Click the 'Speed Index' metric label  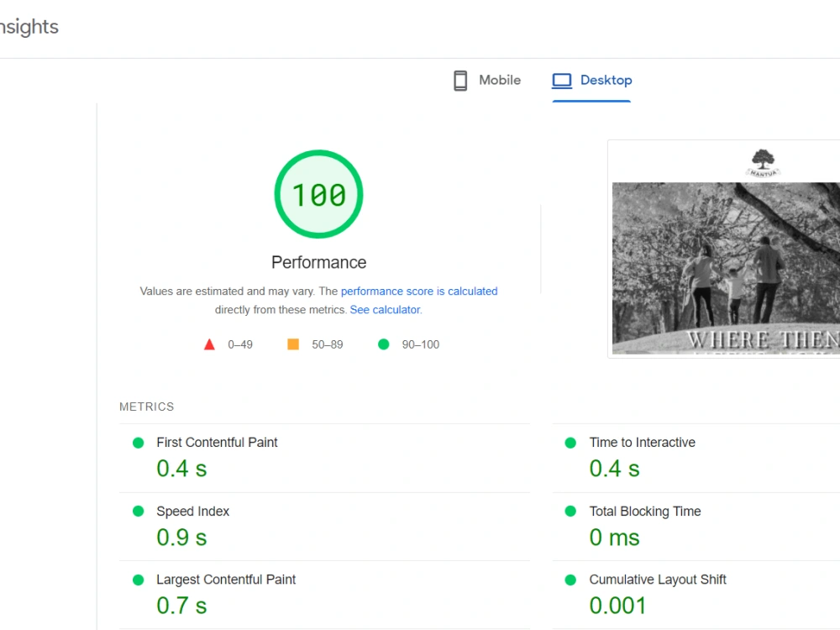coord(193,511)
